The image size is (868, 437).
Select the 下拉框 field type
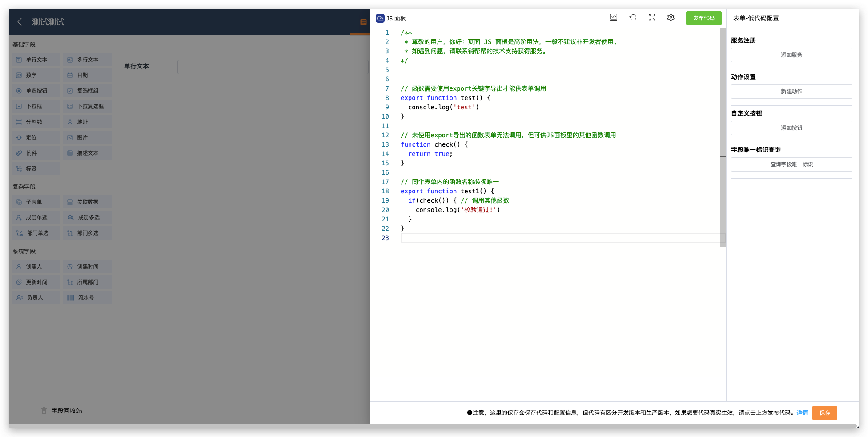[x=36, y=107]
